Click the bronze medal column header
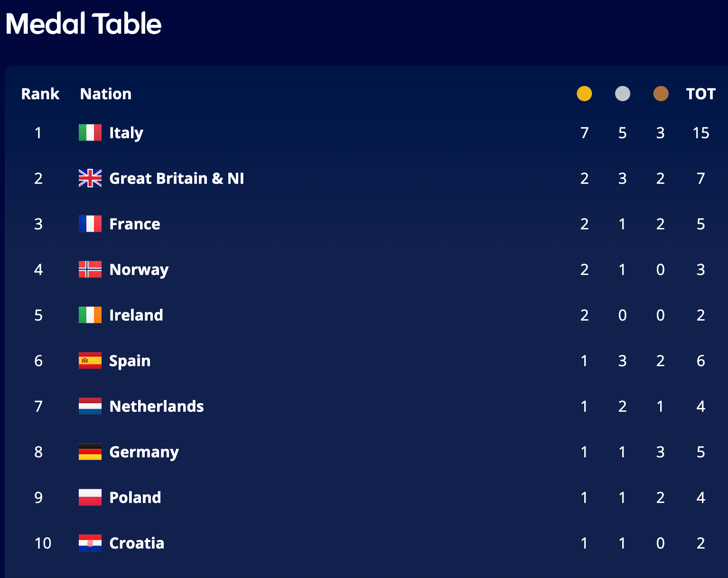The width and height of the screenshot is (728, 578). (661, 94)
